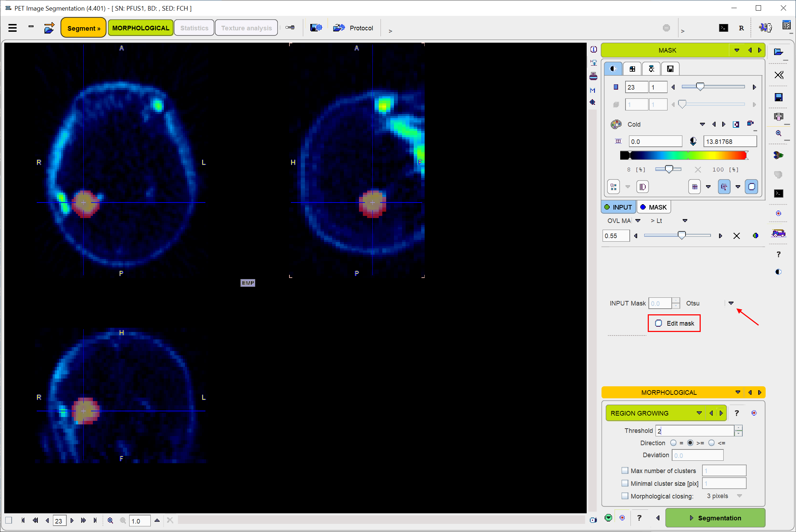This screenshot has height=532, width=796.
Task: Adjust the slice slider next to 23
Action: pos(713,87)
